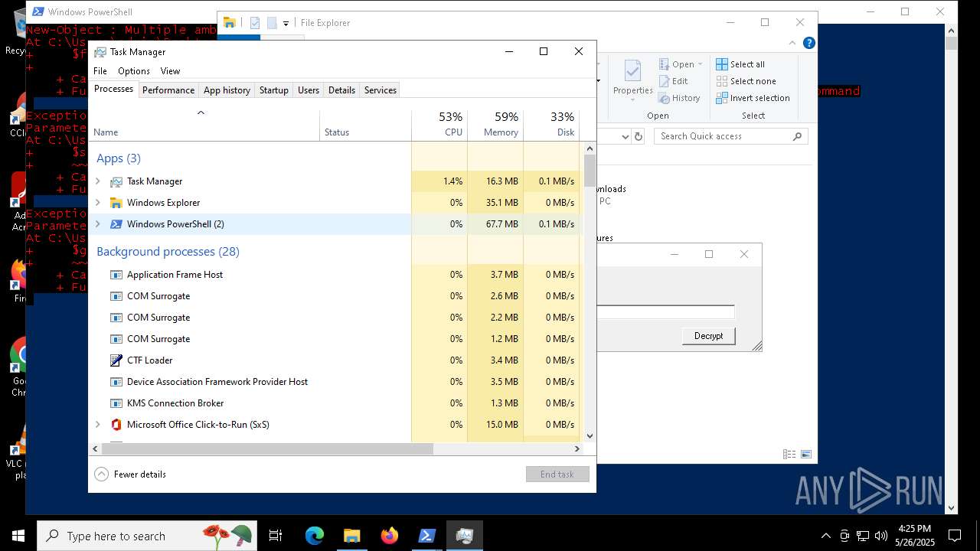Open the Options menu in Task Manager
This screenshot has width=980, height=551.
click(x=134, y=71)
